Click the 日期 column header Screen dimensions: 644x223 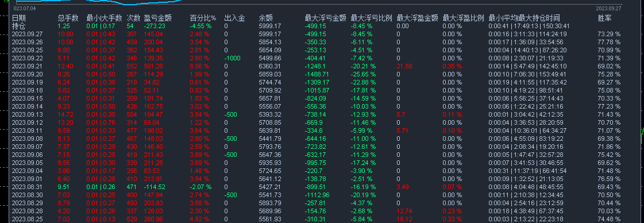[x=18, y=18]
